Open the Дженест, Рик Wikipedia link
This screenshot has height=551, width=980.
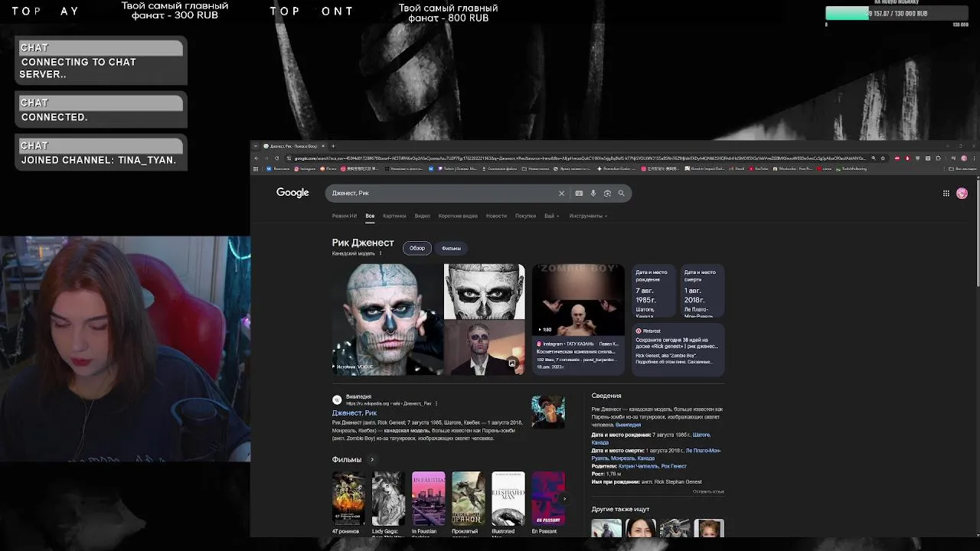[354, 412]
